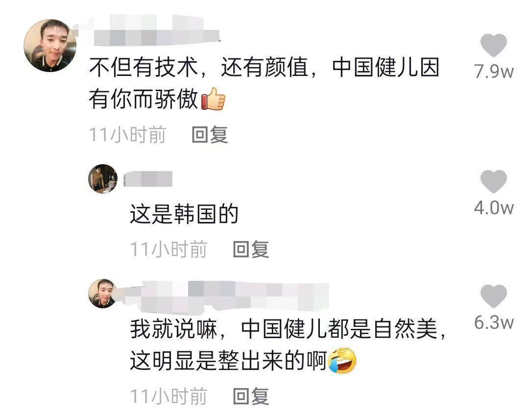Click the 7.9w like count

(x=494, y=71)
